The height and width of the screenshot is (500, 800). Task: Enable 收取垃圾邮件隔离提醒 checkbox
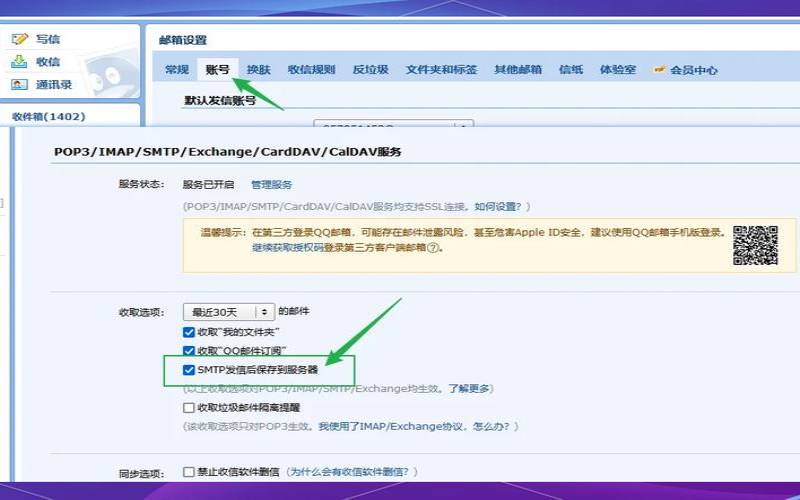[x=189, y=408]
